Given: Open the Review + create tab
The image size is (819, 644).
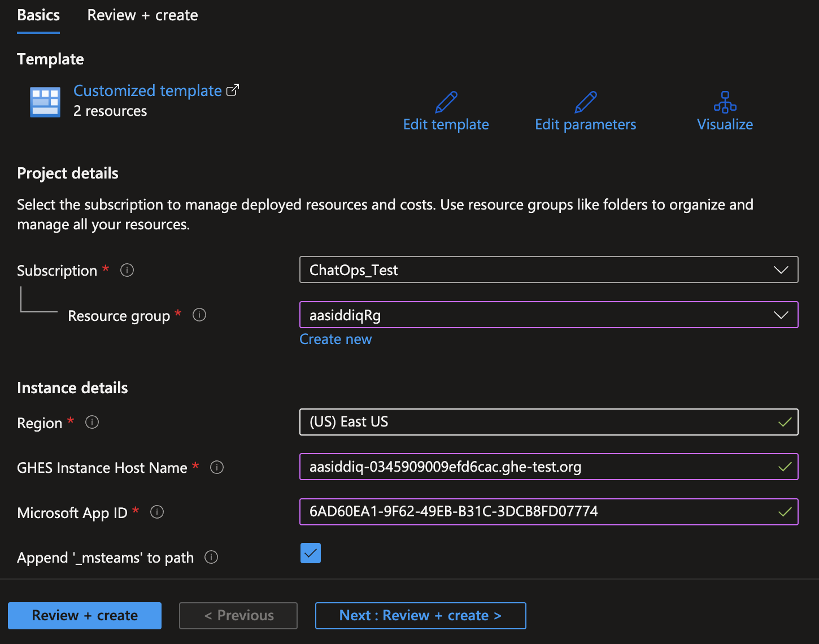Looking at the screenshot, I should (x=142, y=15).
